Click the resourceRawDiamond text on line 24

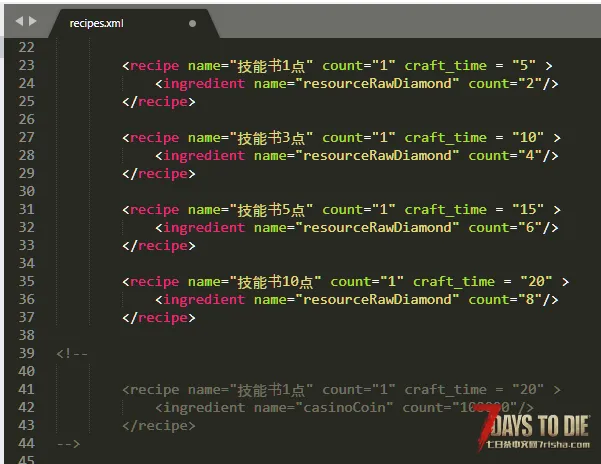[377, 83]
